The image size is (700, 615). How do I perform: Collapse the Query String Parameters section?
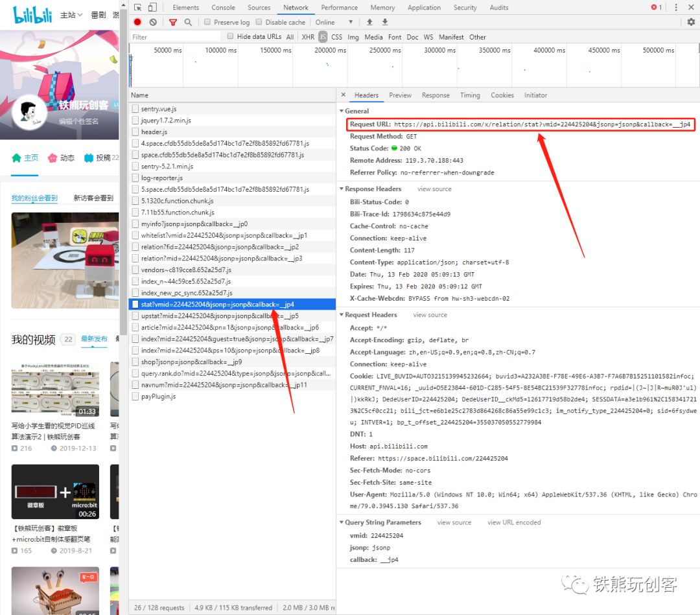[344, 522]
